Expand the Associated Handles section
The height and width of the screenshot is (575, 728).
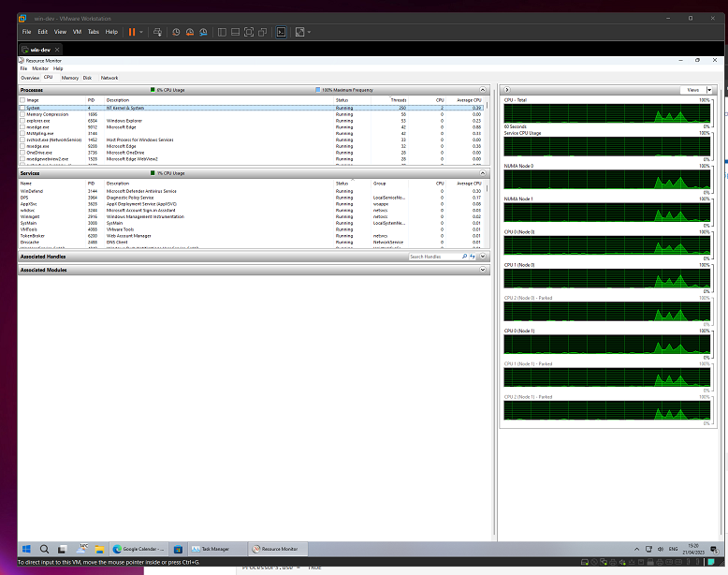483,256
